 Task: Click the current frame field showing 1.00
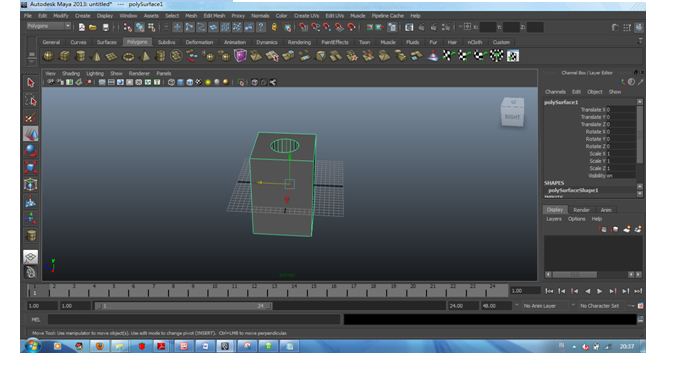pyautogui.click(x=525, y=291)
